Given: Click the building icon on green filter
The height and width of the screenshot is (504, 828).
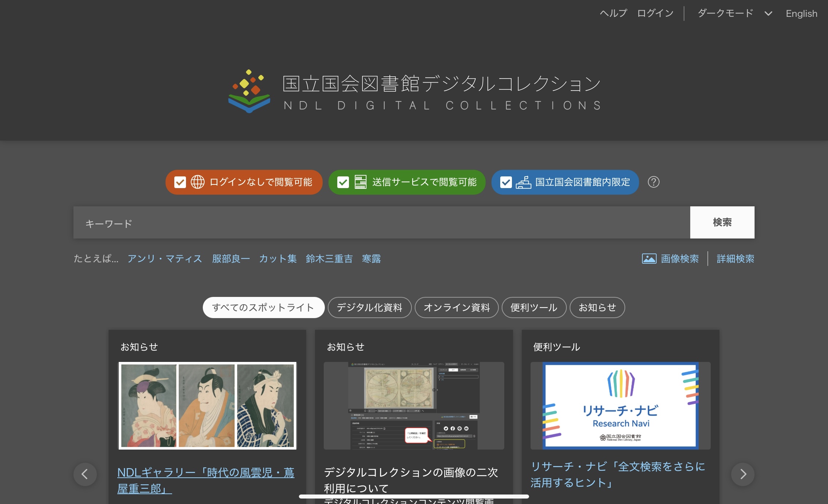Looking at the screenshot, I should pos(360,182).
